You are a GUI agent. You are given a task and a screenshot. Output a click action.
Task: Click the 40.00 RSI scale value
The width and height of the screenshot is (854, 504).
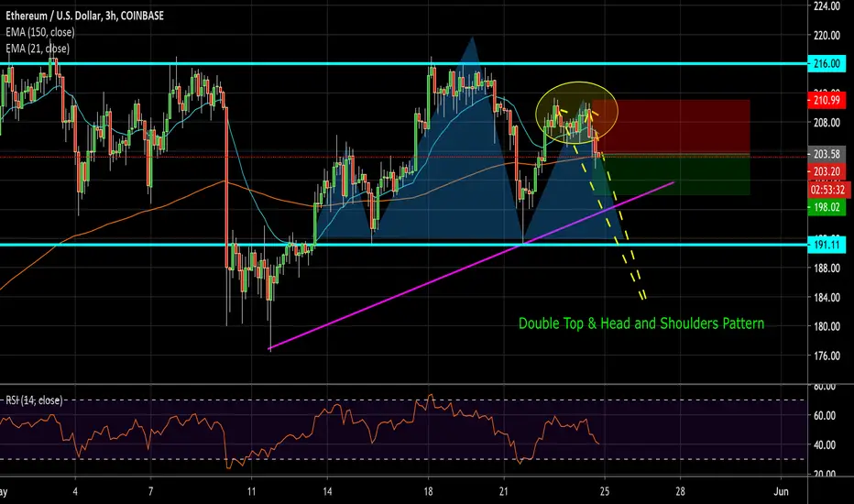pos(824,445)
